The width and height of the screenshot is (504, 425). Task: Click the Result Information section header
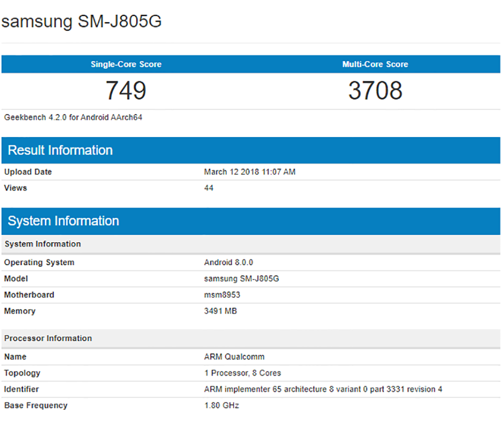(251, 150)
